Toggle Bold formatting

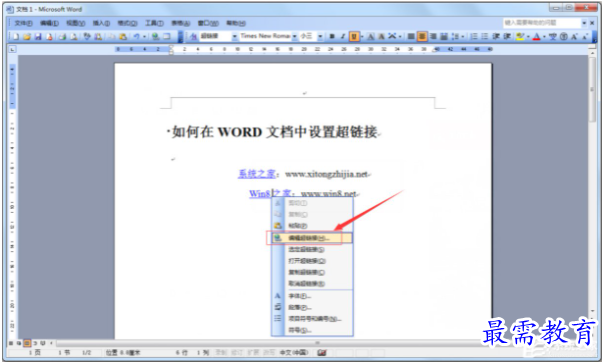pos(332,37)
